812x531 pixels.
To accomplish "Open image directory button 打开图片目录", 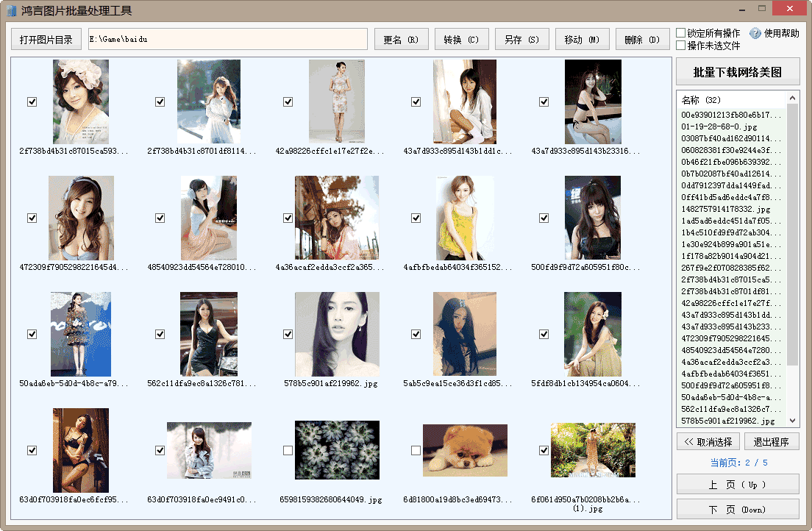I will pyautogui.click(x=46, y=40).
